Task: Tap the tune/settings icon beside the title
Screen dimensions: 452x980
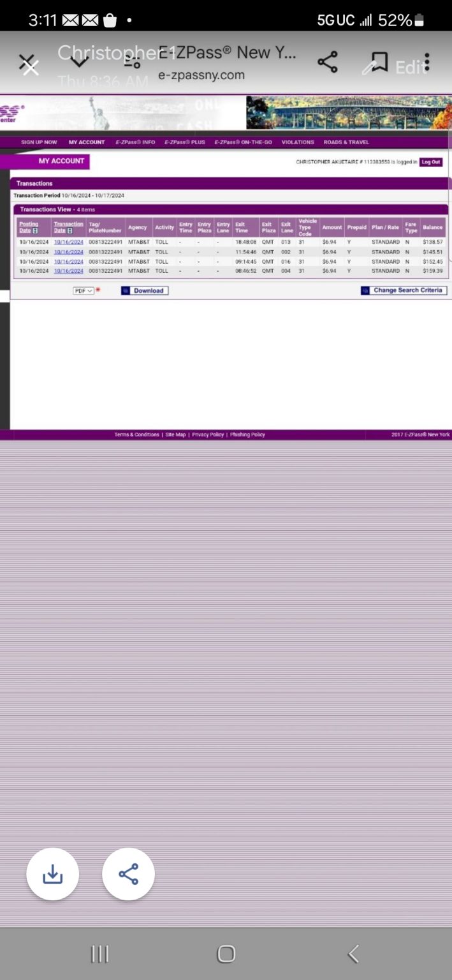Action: tap(132, 62)
